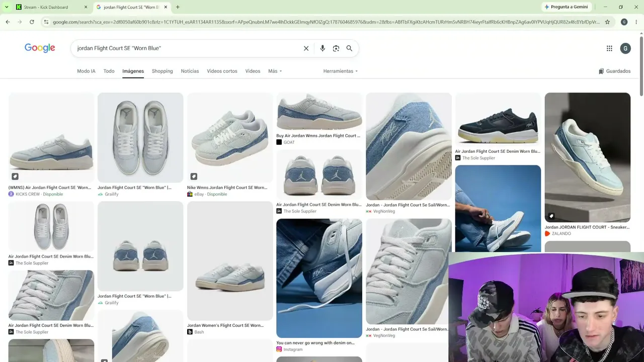Select the Imágenes tab

pos(133,71)
